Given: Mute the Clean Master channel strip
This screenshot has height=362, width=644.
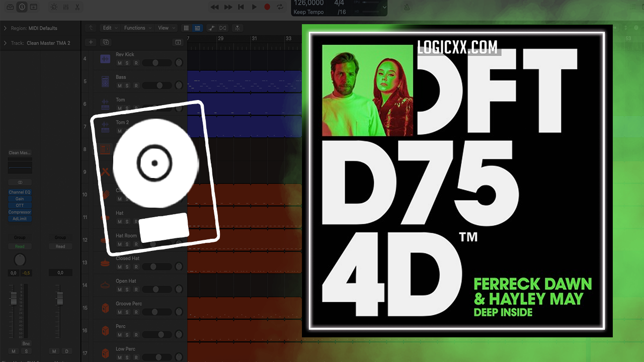Looking at the screenshot, I should tap(14, 351).
